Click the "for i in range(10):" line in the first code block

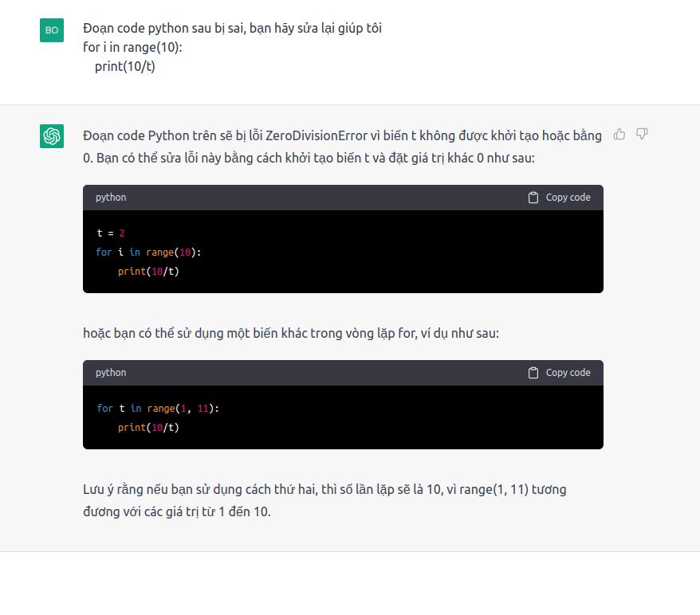click(148, 253)
